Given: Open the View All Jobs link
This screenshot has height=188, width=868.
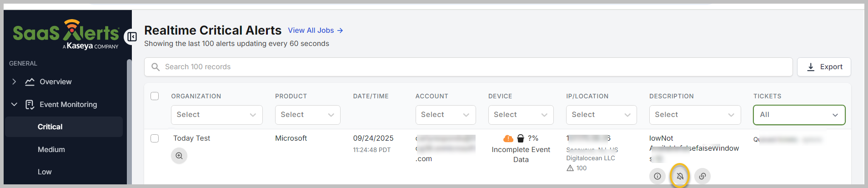Looking at the screenshot, I should pyautogui.click(x=316, y=30).
